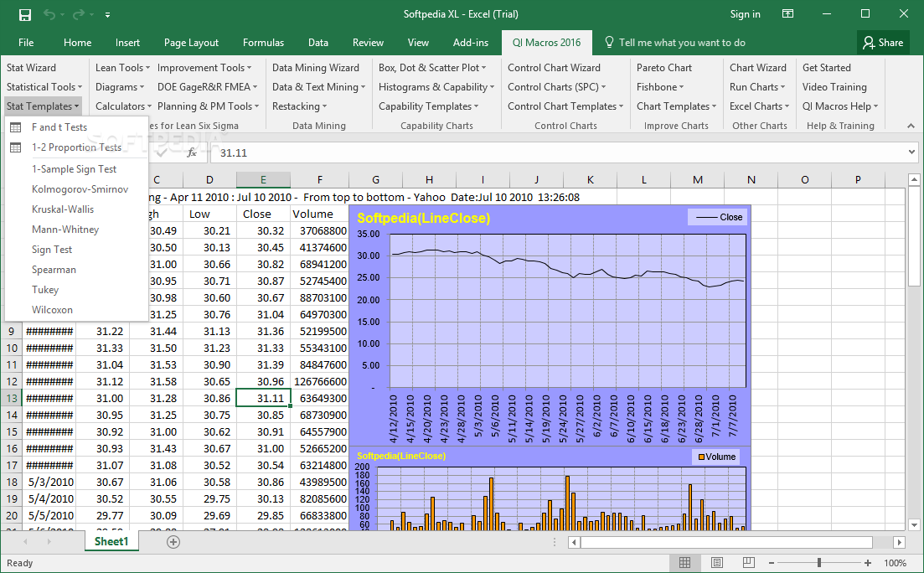Expand Control Charts (SPC) dropdown
Image resolution: width=924 pixels, height=573 pixels.
(x=557, y=87)
